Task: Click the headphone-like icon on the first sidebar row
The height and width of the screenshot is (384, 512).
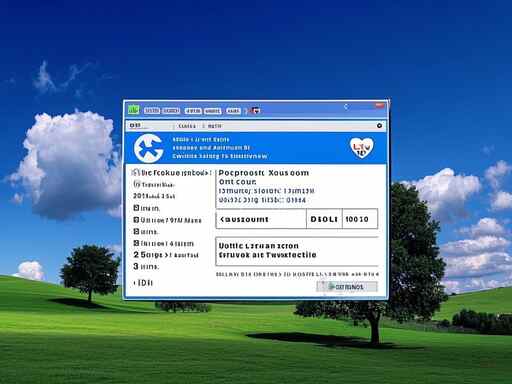Action: (135, 172)
